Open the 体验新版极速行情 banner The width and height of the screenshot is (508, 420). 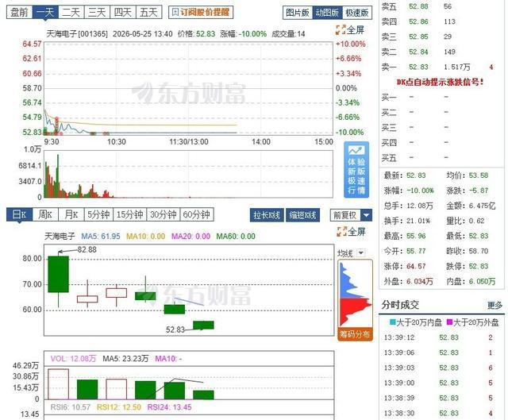(356, 169)
